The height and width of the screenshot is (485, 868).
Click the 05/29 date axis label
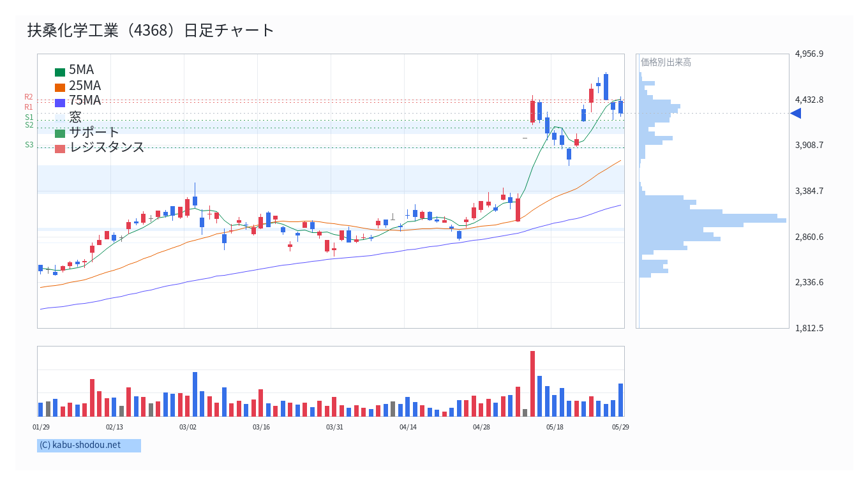tap(620, 427)
